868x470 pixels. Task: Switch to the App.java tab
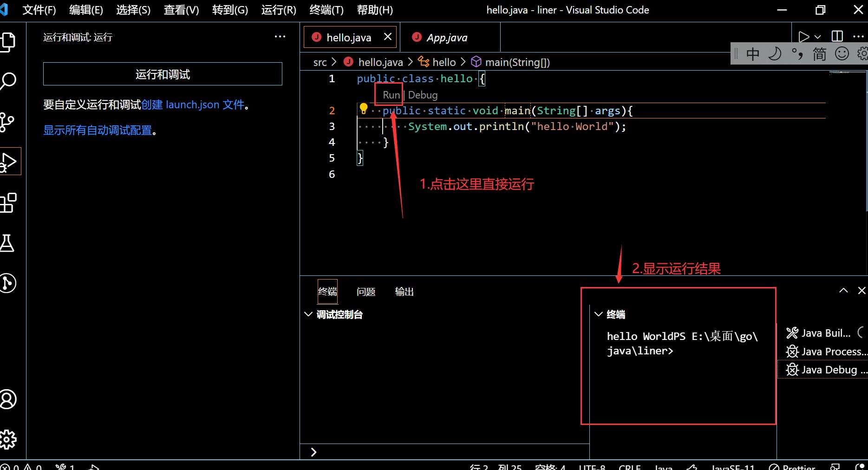pyautogui.click(x=447, y=37)
